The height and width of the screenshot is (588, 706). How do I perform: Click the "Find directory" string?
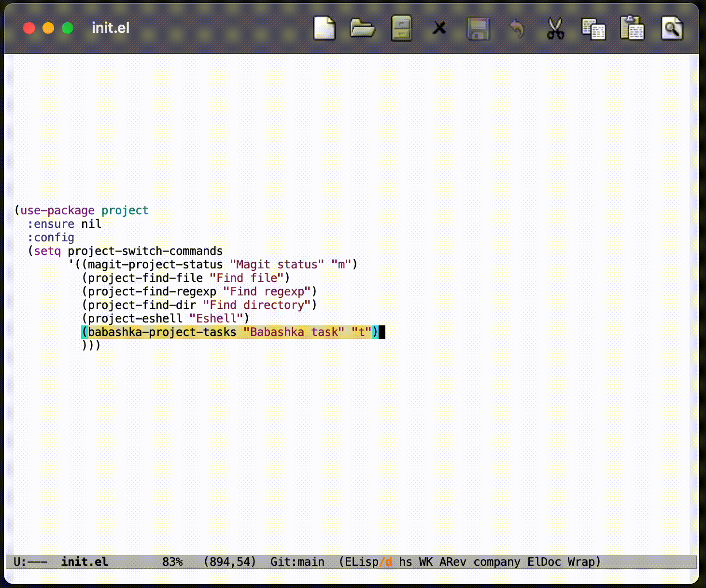pyautogui.click(x=256, y=305)
